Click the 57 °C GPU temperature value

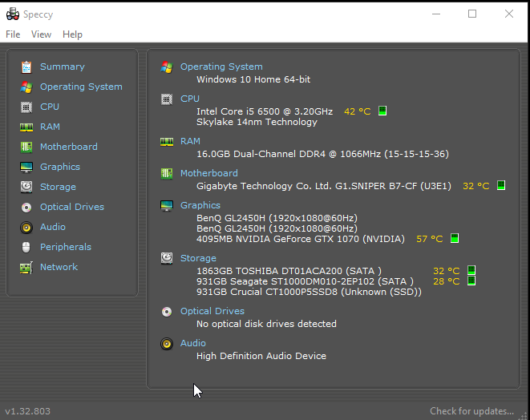click(430, 239)
